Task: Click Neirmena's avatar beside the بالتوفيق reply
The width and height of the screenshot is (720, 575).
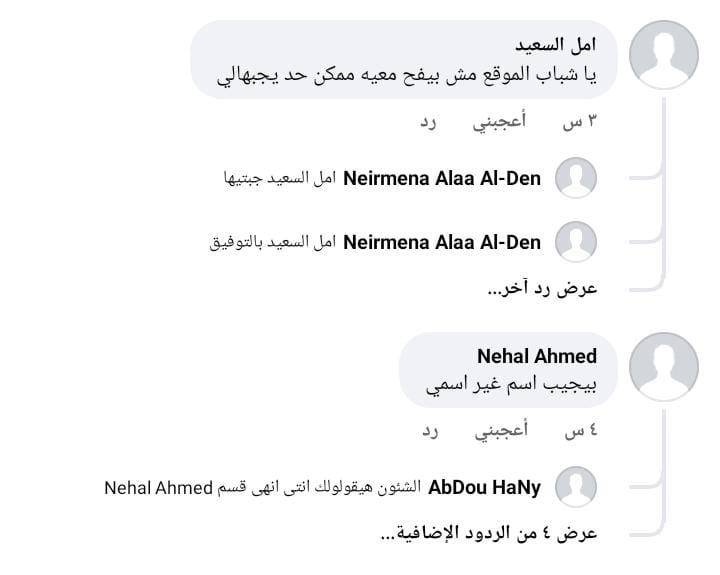Action: pos(575,242)
